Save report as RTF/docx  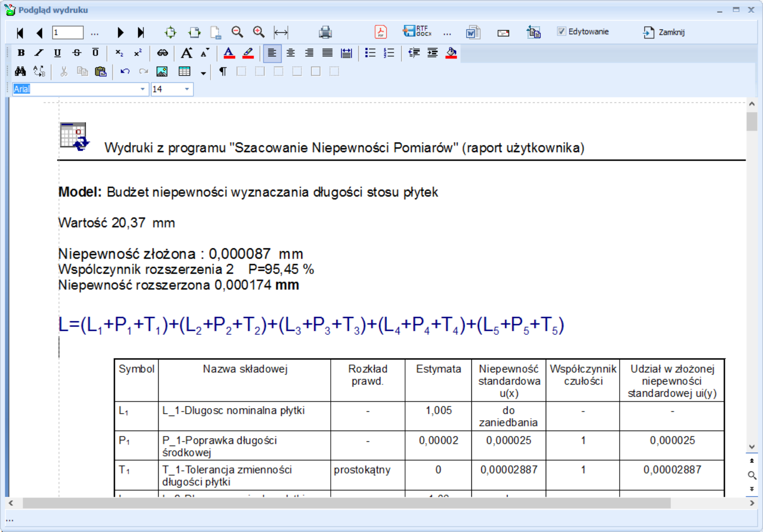tap(417, 32)
